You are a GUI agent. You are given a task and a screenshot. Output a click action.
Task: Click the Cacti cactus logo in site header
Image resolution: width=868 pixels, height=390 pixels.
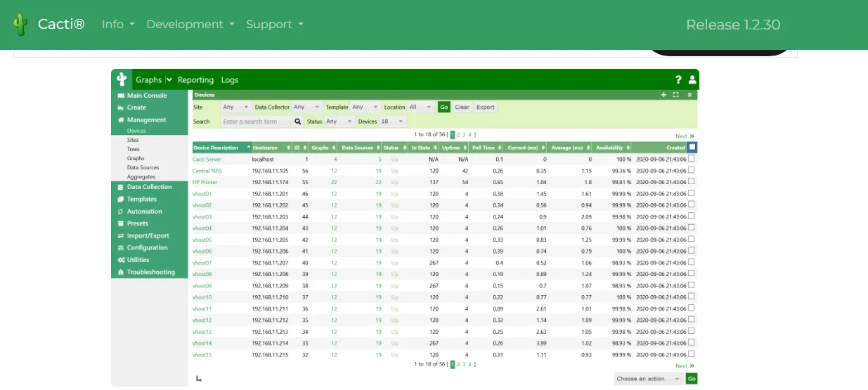(x=20, y=25)
